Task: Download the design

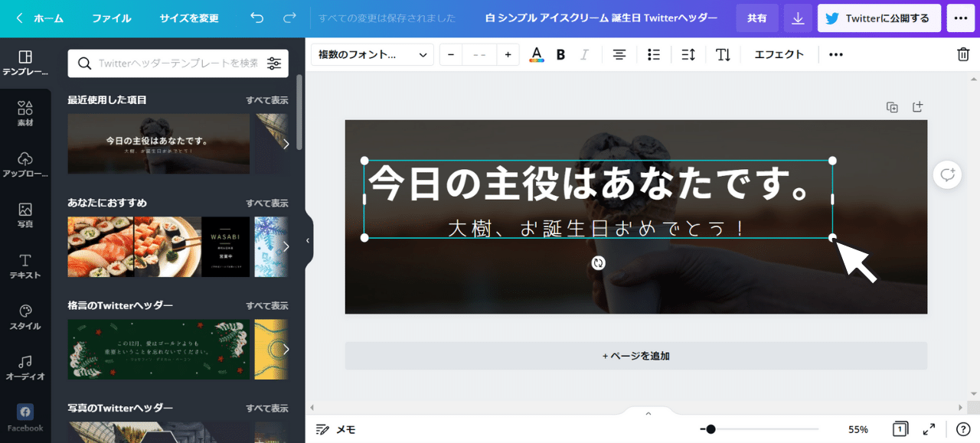Action: coord(798,18)
